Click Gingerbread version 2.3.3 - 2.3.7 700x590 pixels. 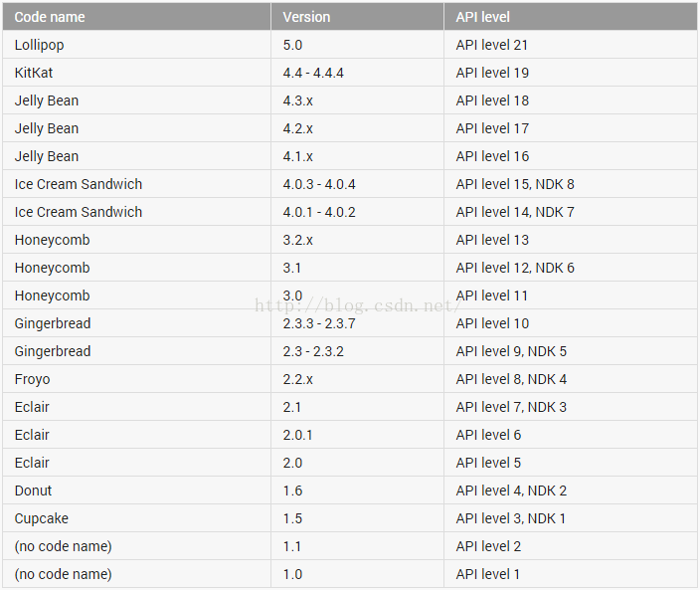319,323
